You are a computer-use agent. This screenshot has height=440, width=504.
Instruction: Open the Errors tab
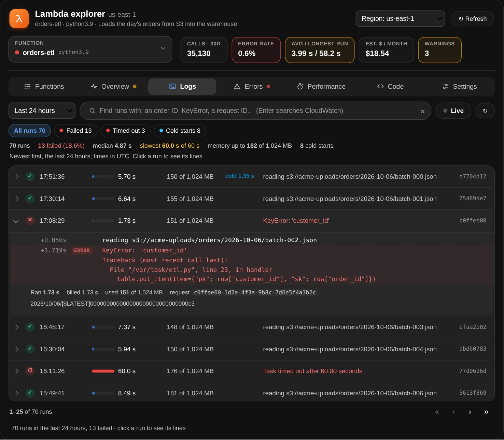tap(252, 87)
